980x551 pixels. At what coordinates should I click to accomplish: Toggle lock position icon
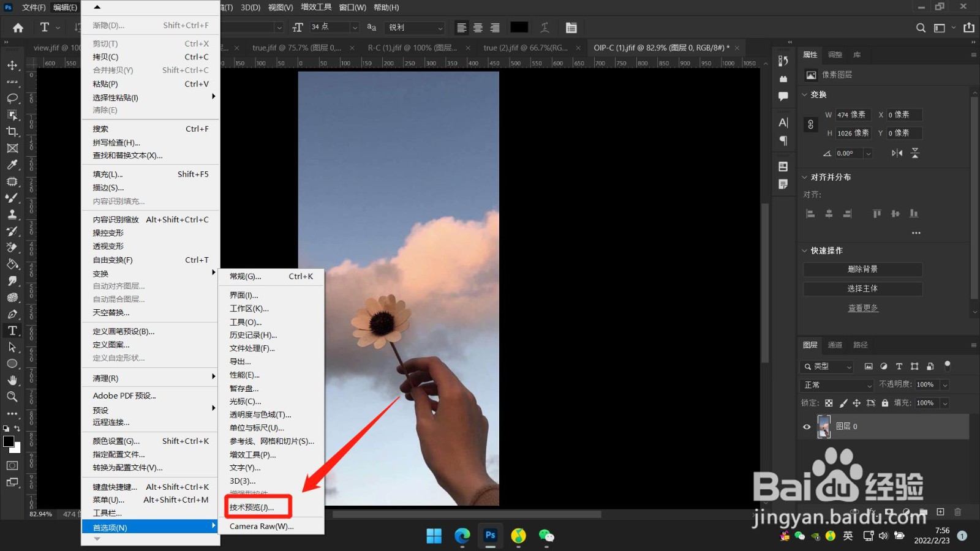[857, 403]
